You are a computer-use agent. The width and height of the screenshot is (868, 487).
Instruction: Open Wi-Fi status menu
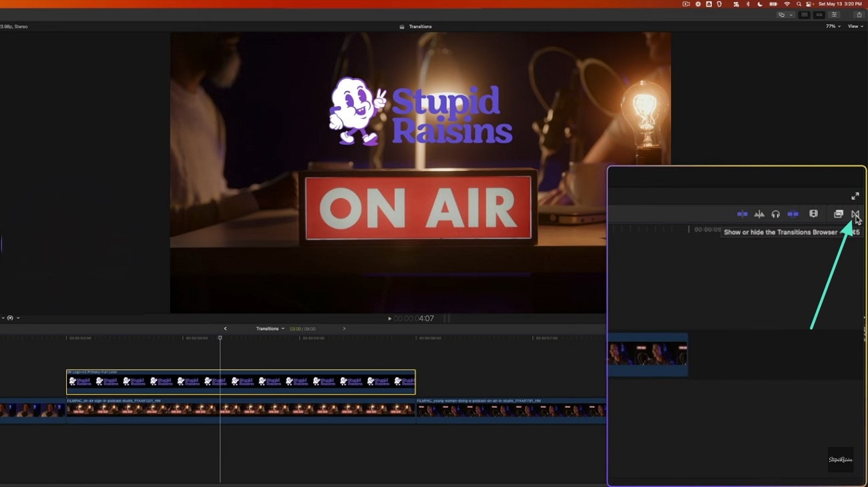click(x=787, y=4)
